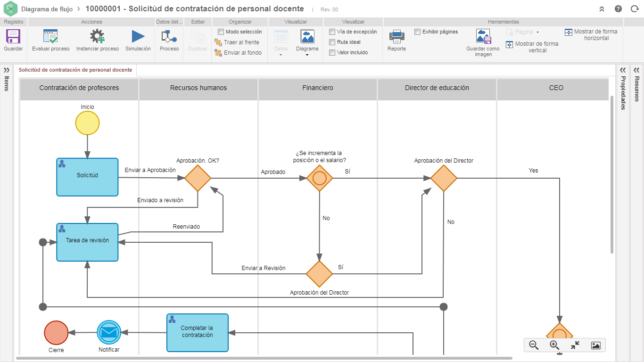Viewport: 644px width, 362px height.
Task: Click the help question mark icon
Action: [x=618, y=9]
